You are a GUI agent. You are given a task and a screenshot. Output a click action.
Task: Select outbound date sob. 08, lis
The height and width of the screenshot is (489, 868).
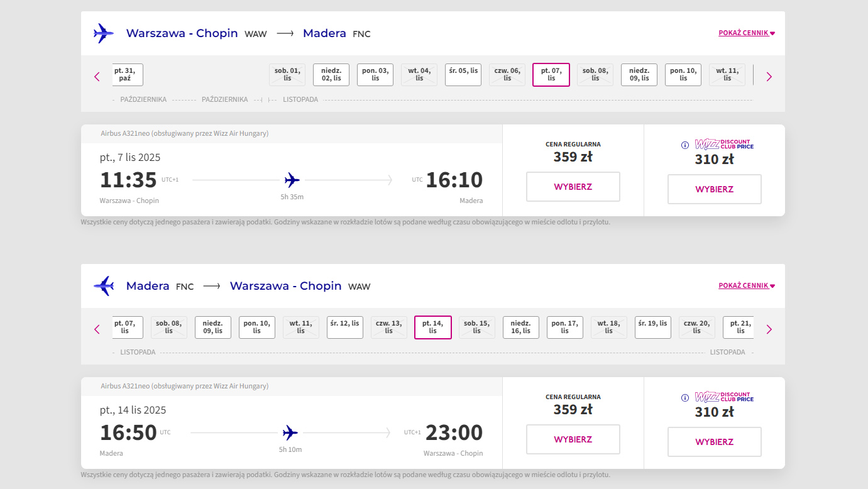595,75
